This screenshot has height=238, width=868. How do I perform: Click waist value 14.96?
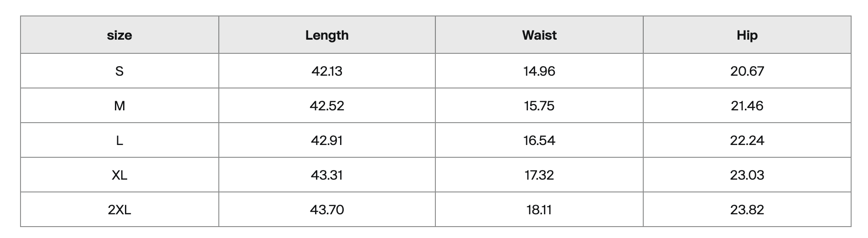coord(539,71)
